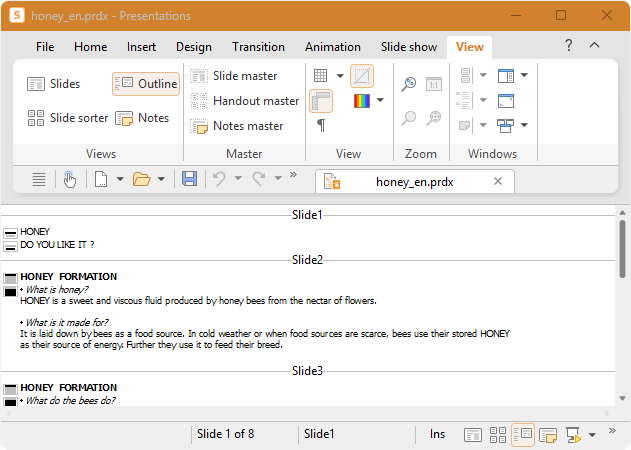Click the undo arrow icon
This screenshot has width=631, height=450.
[219, 178]
